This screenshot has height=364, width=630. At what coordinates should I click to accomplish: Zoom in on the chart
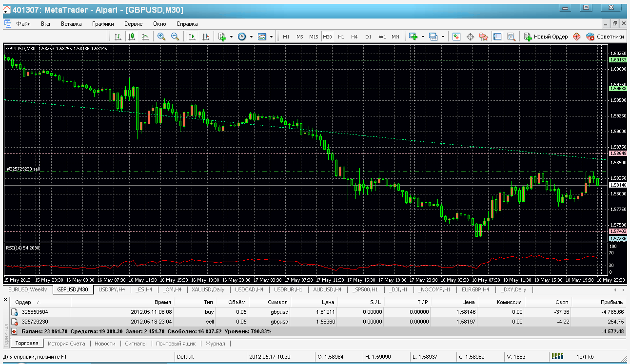(161, 37)
